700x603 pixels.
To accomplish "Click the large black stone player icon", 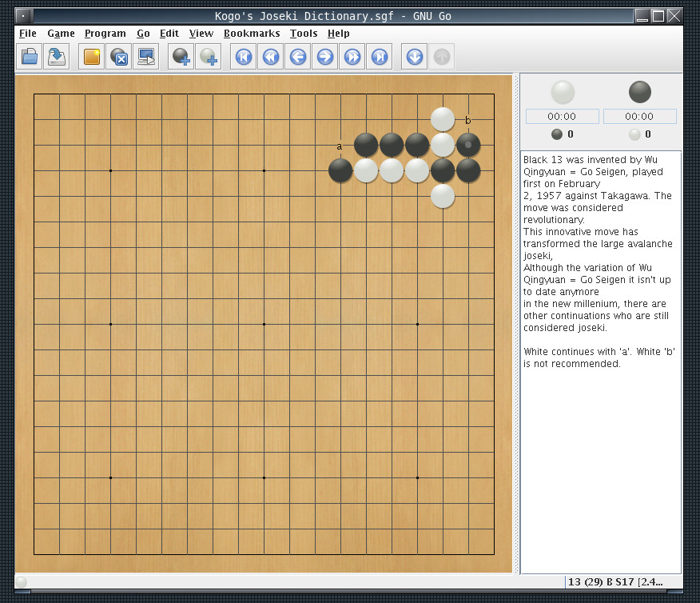I will [640, 92].
